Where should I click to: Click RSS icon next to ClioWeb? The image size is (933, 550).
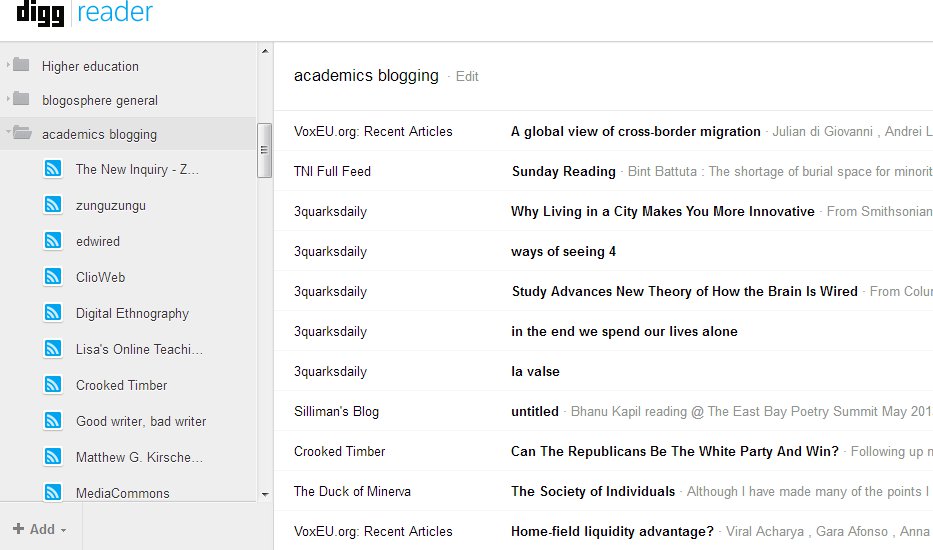click(x=53, y=276)
